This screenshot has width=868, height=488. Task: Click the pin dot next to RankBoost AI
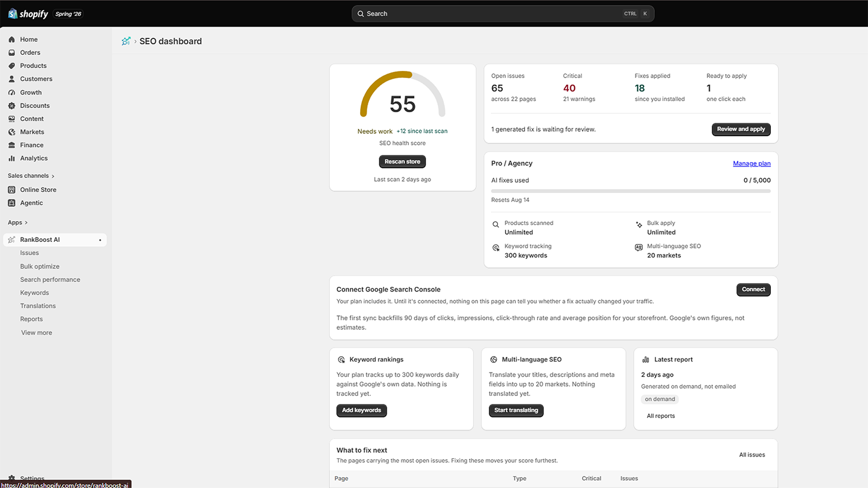pos(100,240)
